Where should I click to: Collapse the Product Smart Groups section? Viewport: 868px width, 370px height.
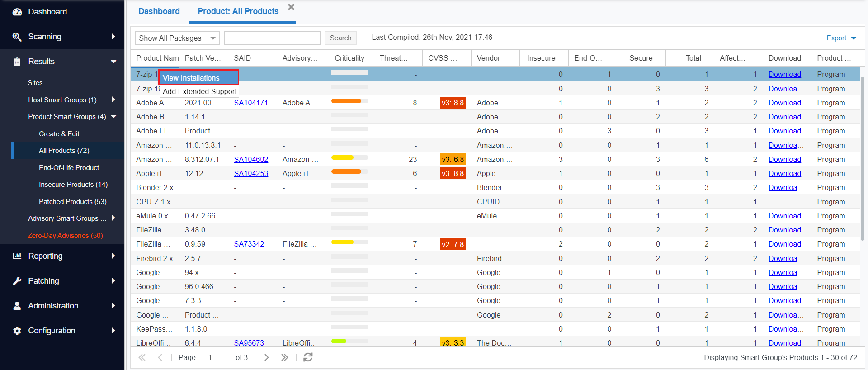pyautogui.click(x=113, y=117)
